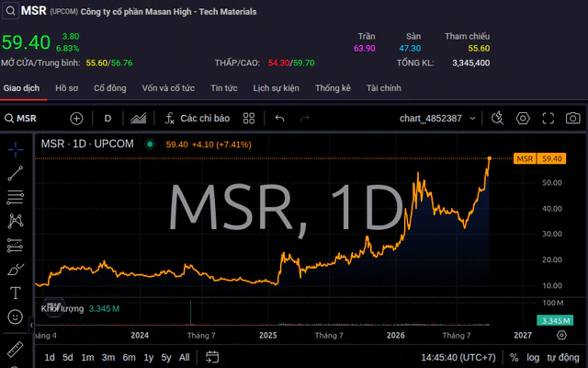Viewport: 588px width, 368px height.
Task: Toggle tự động auto scale
Action: 563,358
